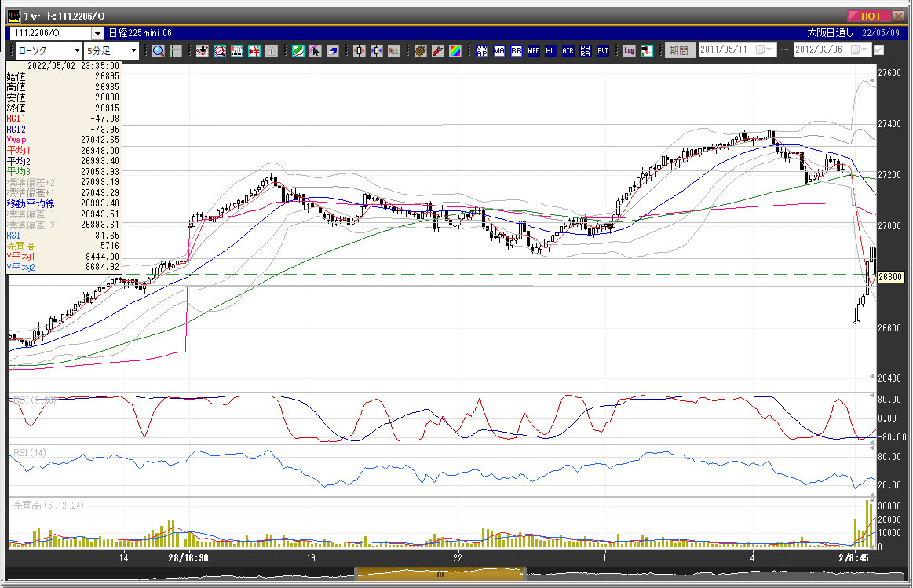The width and height of the screenshot is (913, 588).
Task: Open the 5分足 timeframe dropdown
Action: point(133,51)
